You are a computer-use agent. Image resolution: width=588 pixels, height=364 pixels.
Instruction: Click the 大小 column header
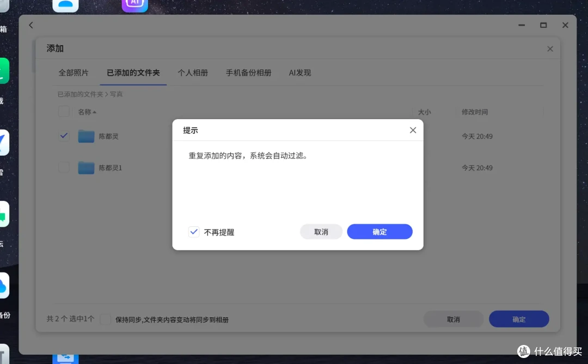[425, 112]
